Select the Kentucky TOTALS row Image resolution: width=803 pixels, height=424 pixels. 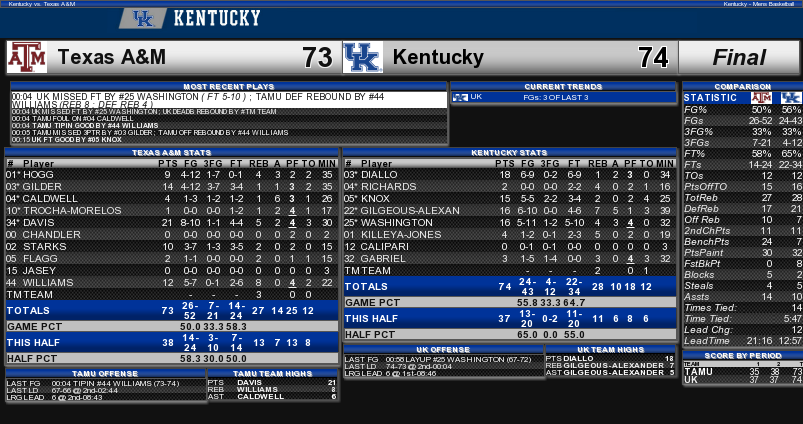click(510, 287)
